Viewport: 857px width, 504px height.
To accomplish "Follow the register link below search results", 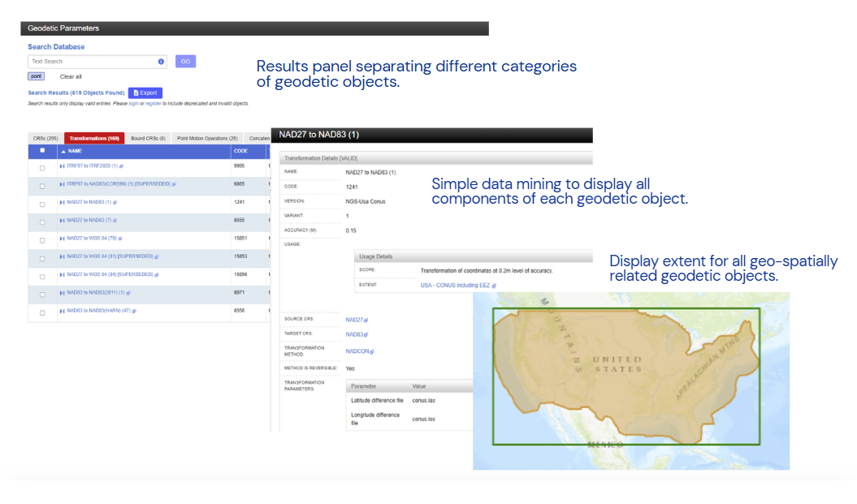I will pyautogui.click(x=153, y=104).
